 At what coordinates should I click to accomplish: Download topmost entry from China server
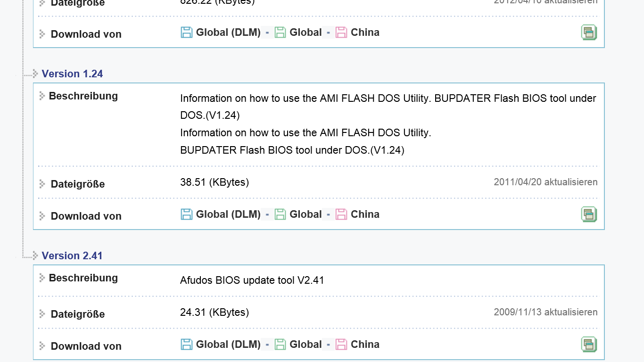click(365, 33)
